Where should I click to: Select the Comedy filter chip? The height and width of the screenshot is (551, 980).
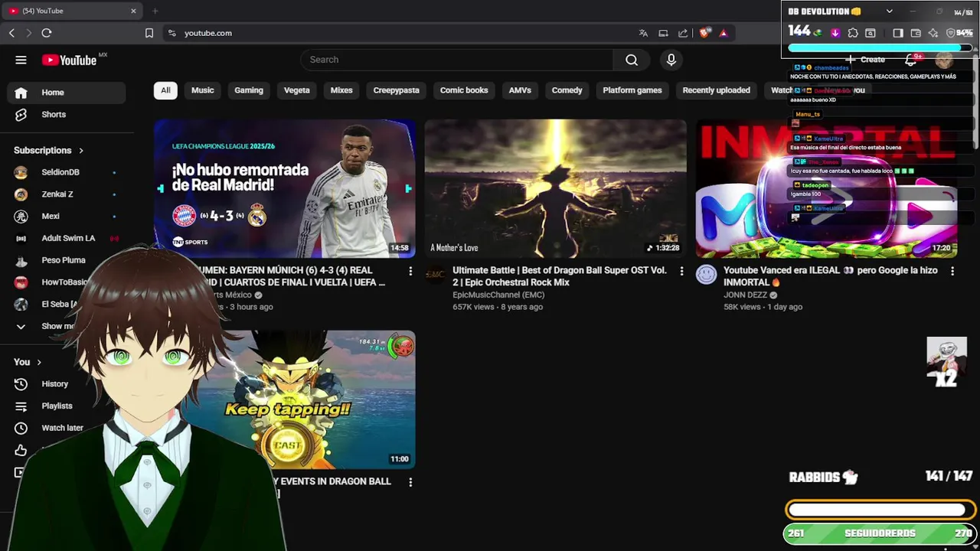(x=567, y=90)
